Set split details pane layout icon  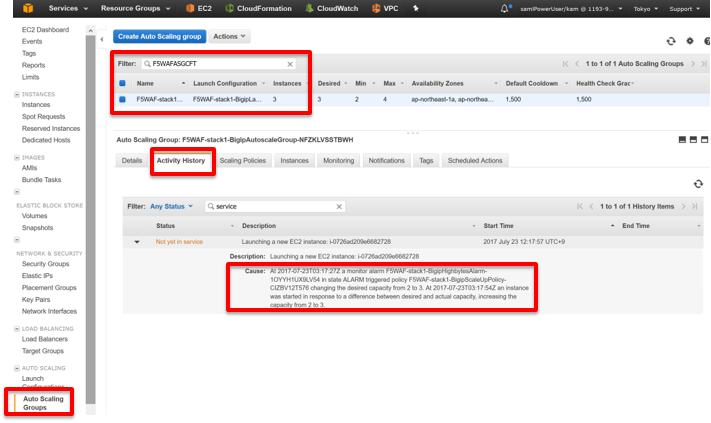pos(693,140)
